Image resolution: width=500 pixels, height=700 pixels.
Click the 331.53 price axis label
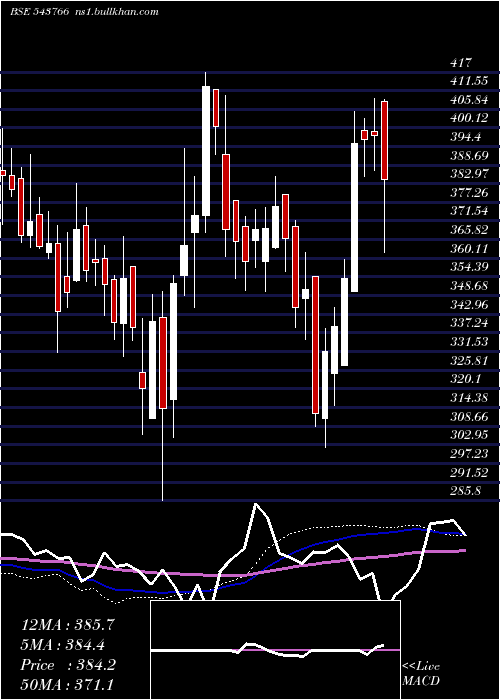(x=469, y=342)
